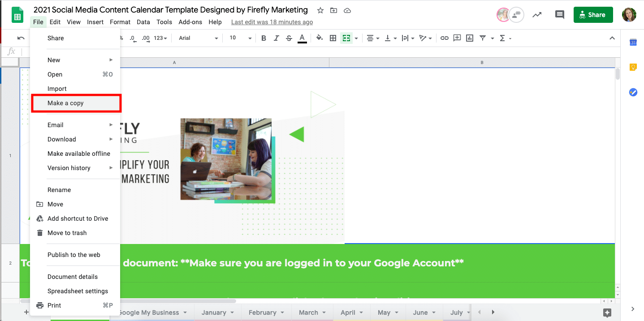Click the move-to-folder icon beside the title
The height and width of the screenshot is (321, 644).
[333, 10]
